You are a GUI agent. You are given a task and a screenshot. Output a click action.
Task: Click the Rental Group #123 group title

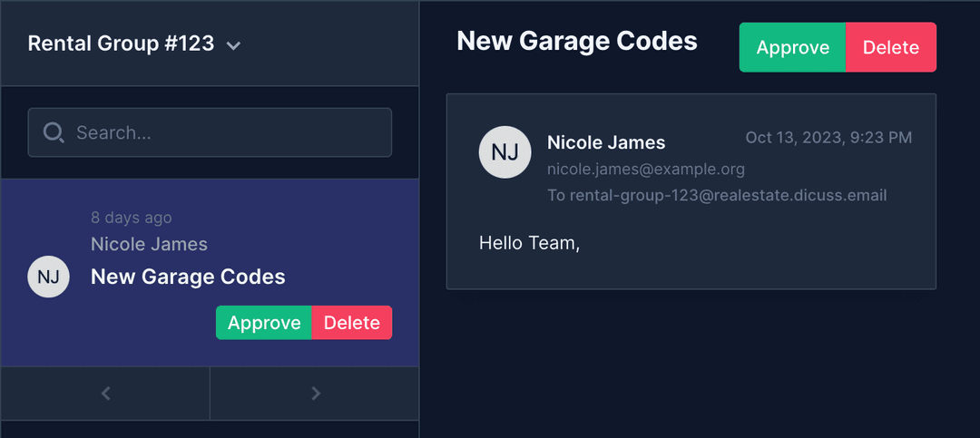pyautogui.click(x=121, y=44)
